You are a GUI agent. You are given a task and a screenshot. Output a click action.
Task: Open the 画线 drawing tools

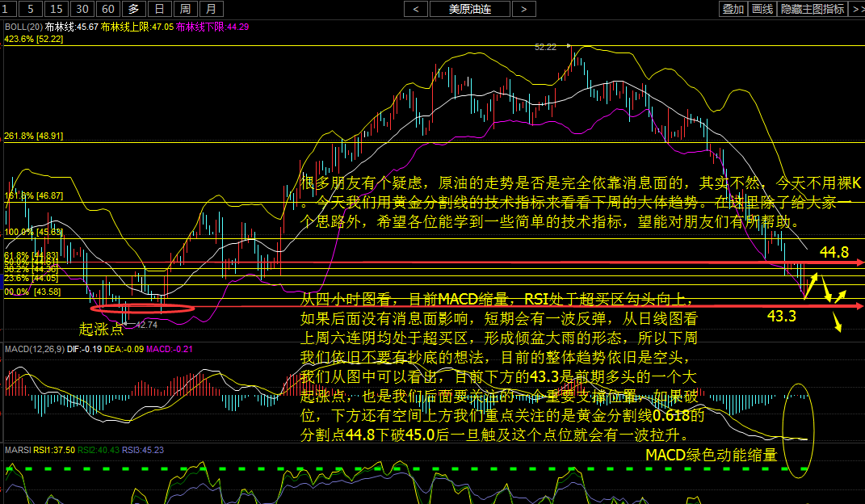click(762, 9)
